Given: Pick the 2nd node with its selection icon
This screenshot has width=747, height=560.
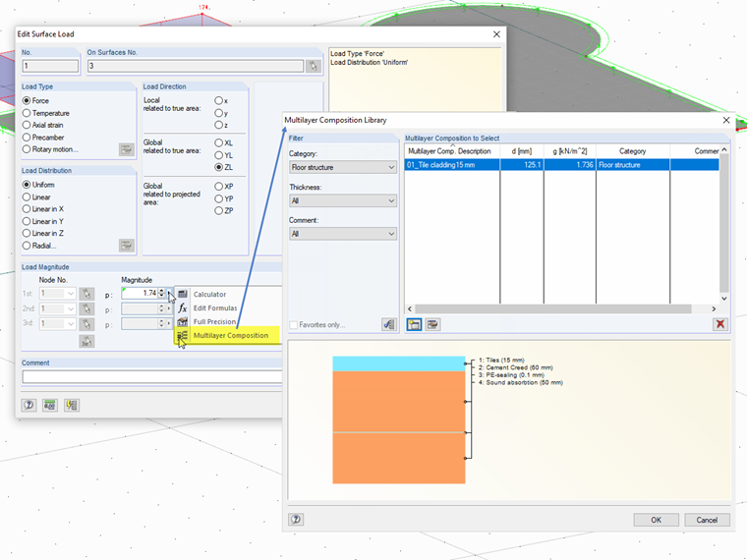Looking at the screenshot, I should [86, 309].
